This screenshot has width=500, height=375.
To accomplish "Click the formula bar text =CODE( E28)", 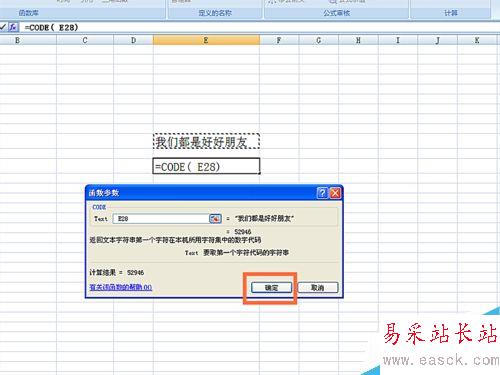I will tap(51, 27).
